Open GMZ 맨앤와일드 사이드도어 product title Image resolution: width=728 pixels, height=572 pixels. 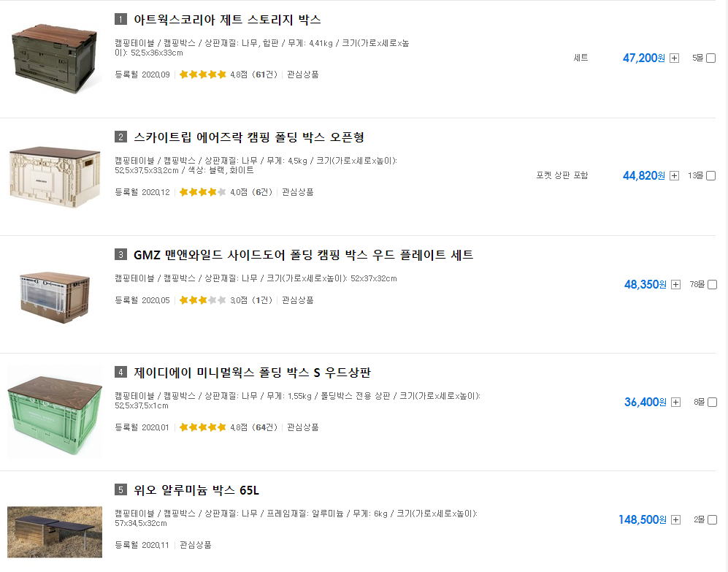point(303,255)
